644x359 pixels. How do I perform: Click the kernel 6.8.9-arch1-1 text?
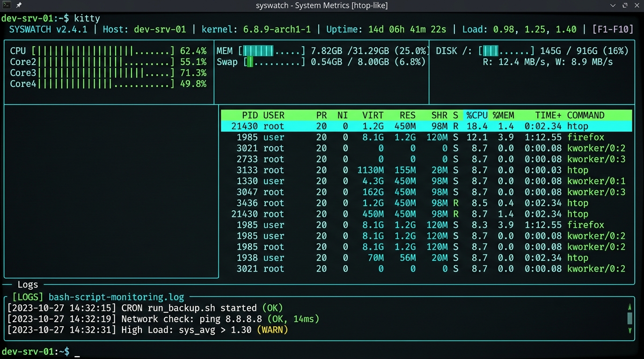click(256, 29)
